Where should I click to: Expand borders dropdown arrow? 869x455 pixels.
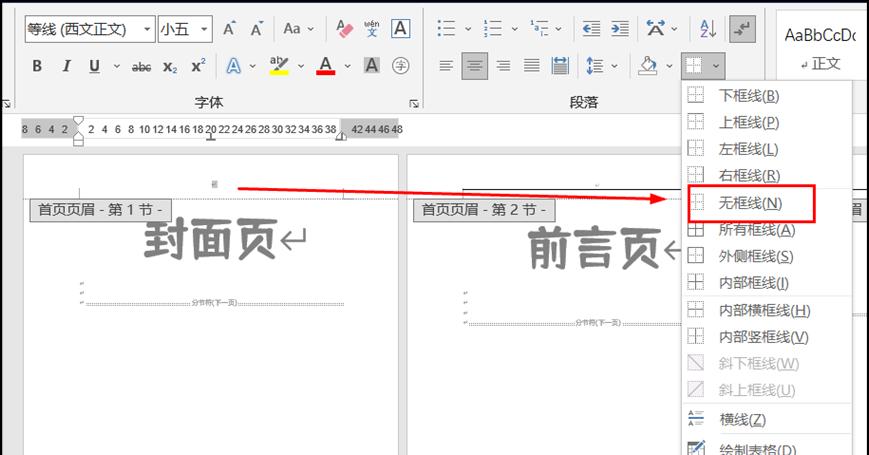click(716, 66)
